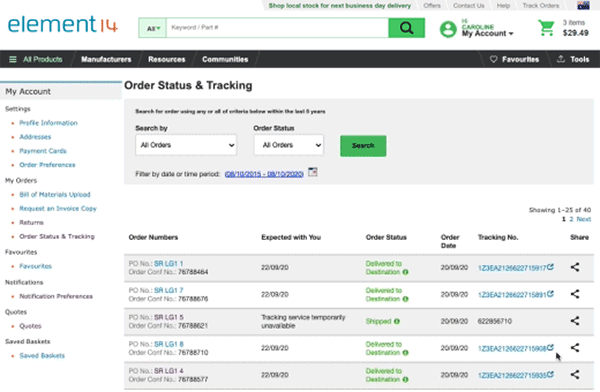
Task: Click the green Search button
Action: [x=363, y=146]
